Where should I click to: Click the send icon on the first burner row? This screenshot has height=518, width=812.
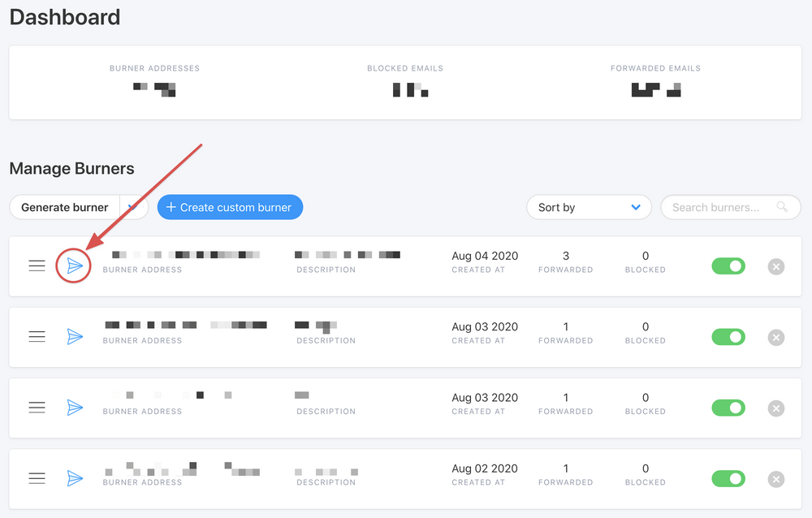pos(75,265)
